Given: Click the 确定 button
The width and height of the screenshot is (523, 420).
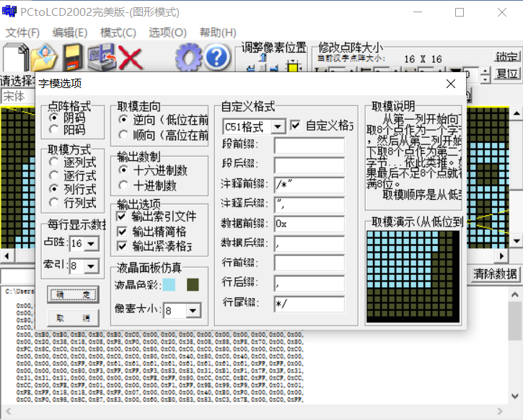Looking at the screenshot, I should tap(72, 294).
